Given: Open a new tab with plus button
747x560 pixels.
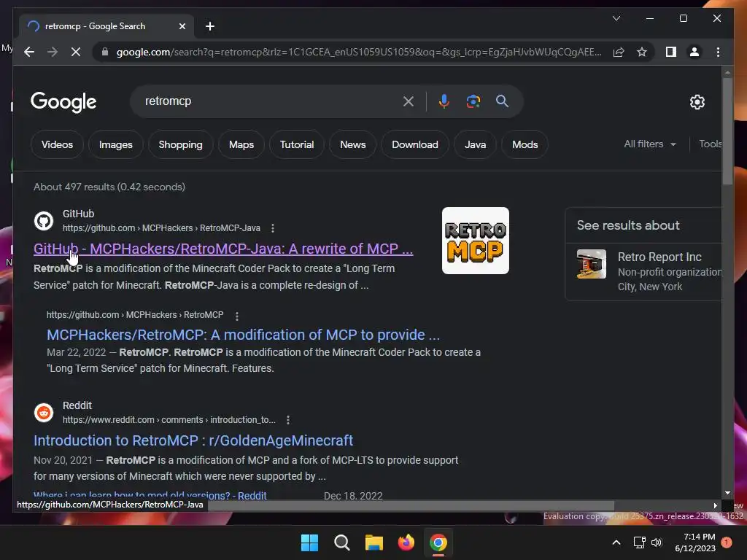Looking at the screenshot, I should [x=210, y=26].
